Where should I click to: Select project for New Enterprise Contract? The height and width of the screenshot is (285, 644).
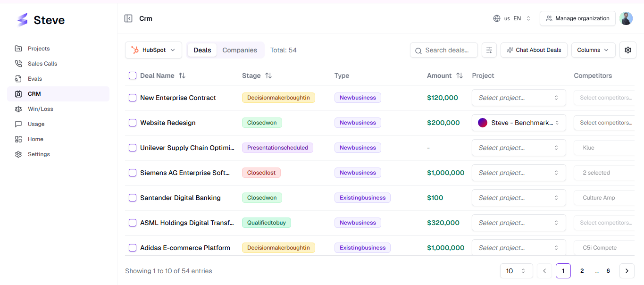(519, 98)
